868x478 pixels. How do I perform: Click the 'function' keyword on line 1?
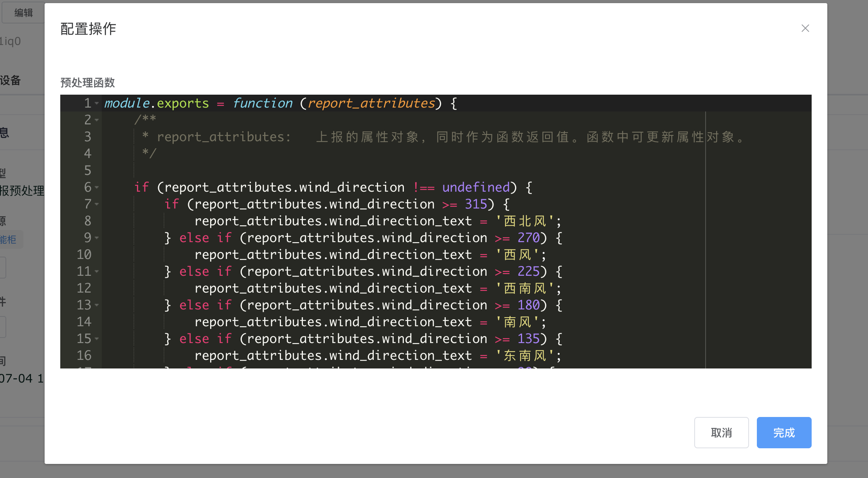[263, 103]
